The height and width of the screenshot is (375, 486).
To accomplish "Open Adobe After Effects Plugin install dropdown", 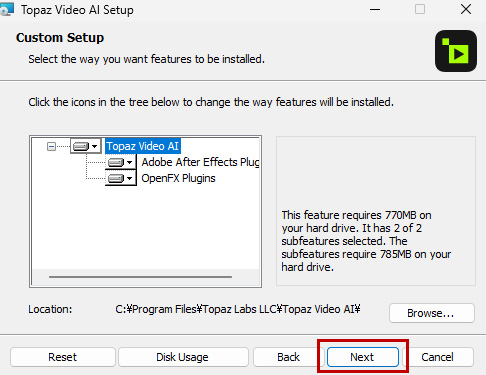I will point(121,162).
